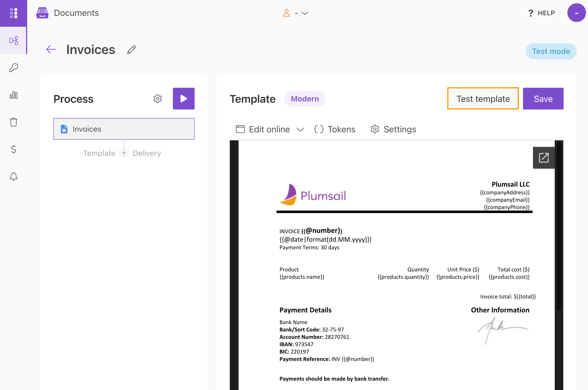
Task: Click the Delivery step label
Action: (x=147, y=153)
